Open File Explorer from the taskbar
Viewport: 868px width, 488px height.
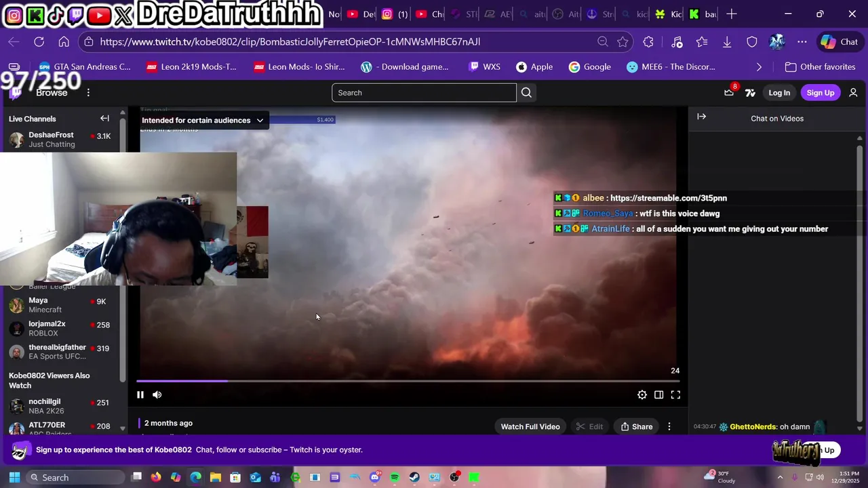click(x=216, y=477)
